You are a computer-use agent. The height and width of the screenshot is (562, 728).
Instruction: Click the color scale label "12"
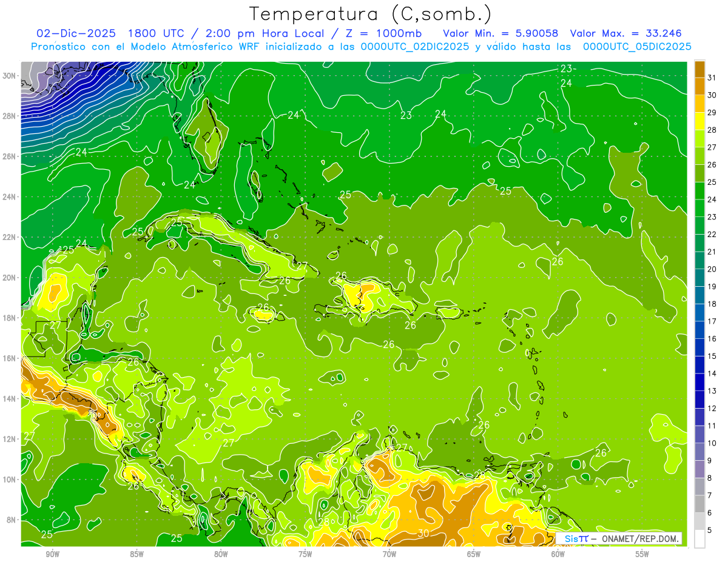[712, 408]
